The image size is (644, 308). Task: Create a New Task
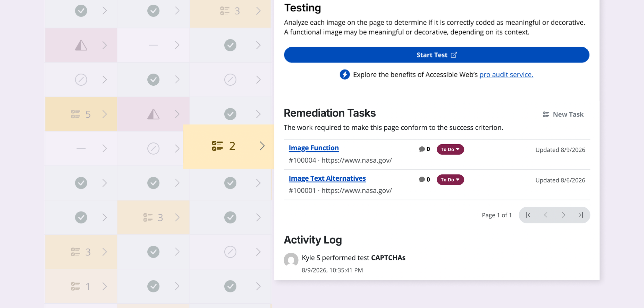pos(563,114)
